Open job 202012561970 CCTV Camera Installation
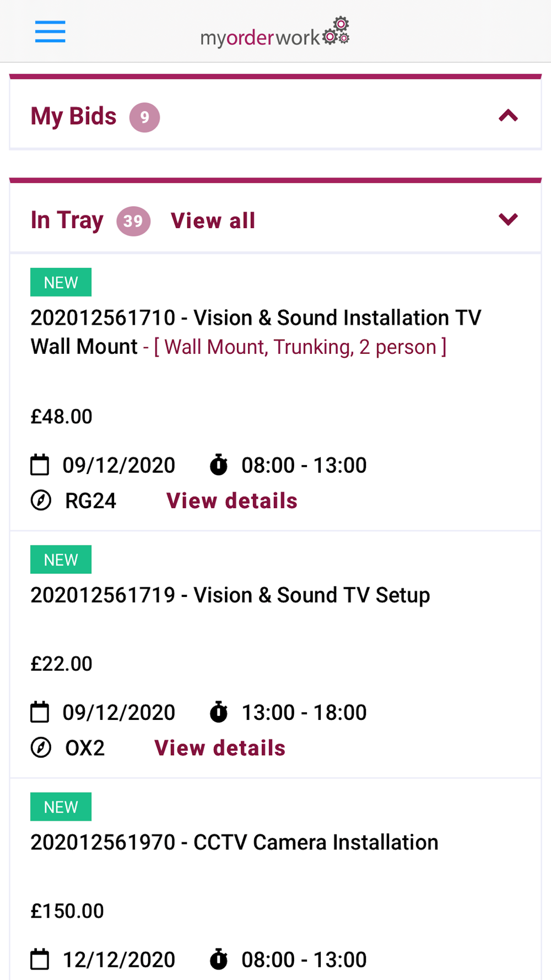551x980 pixels. pyautogui.click(x=234, y=842)
